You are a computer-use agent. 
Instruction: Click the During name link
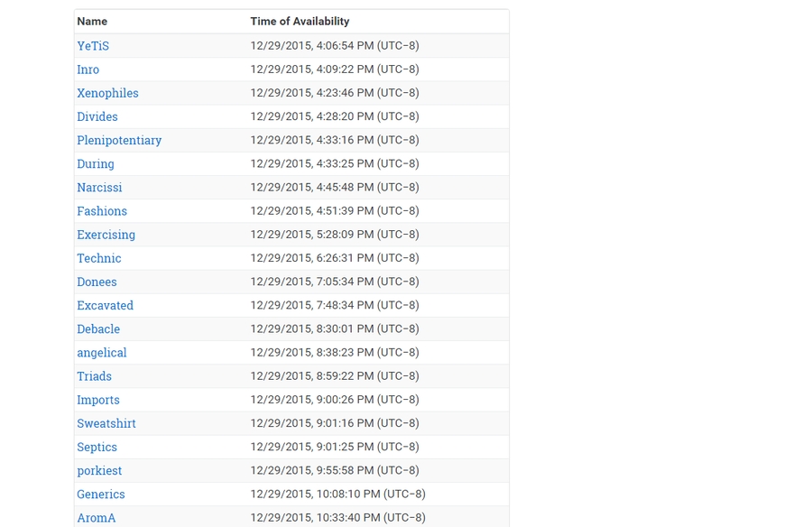coord(96,163)
